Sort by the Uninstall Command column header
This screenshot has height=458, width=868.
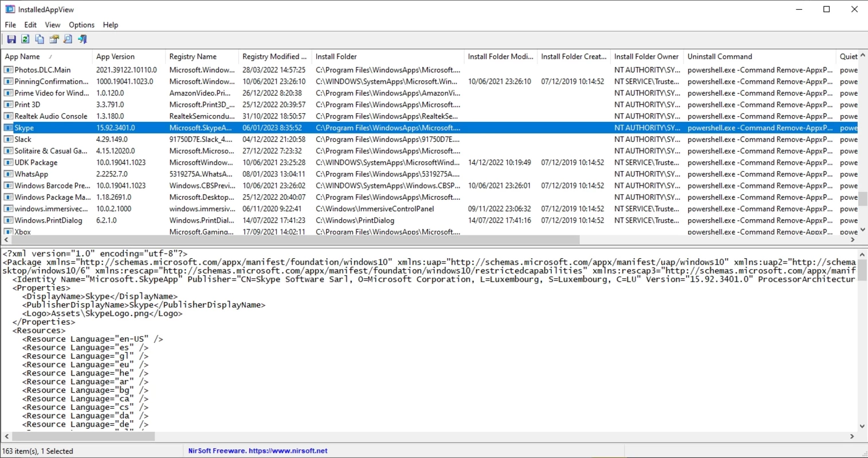760,57
